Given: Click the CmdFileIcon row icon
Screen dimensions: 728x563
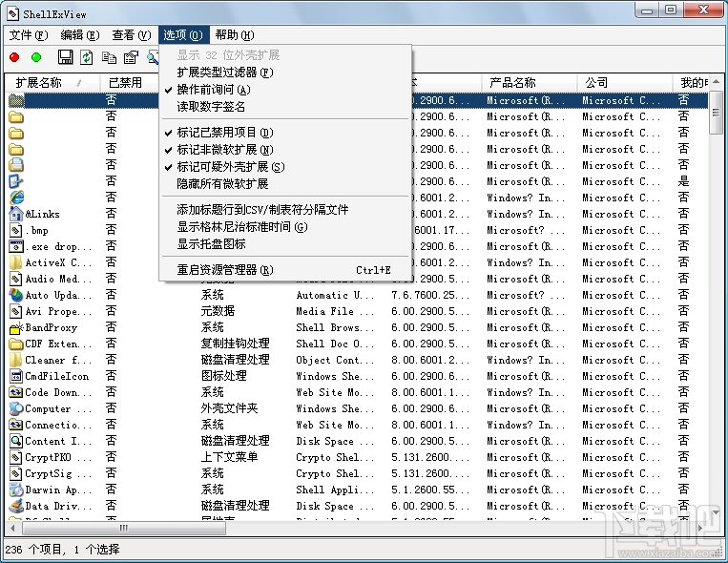Looking at the screenshot, I should click(16, 376).
